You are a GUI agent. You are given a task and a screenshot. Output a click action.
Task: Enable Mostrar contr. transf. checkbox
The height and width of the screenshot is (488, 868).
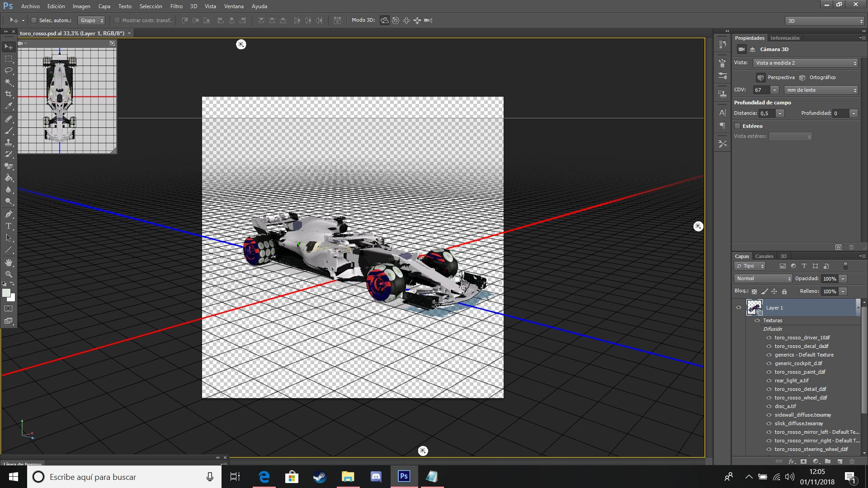pos(117,20)
